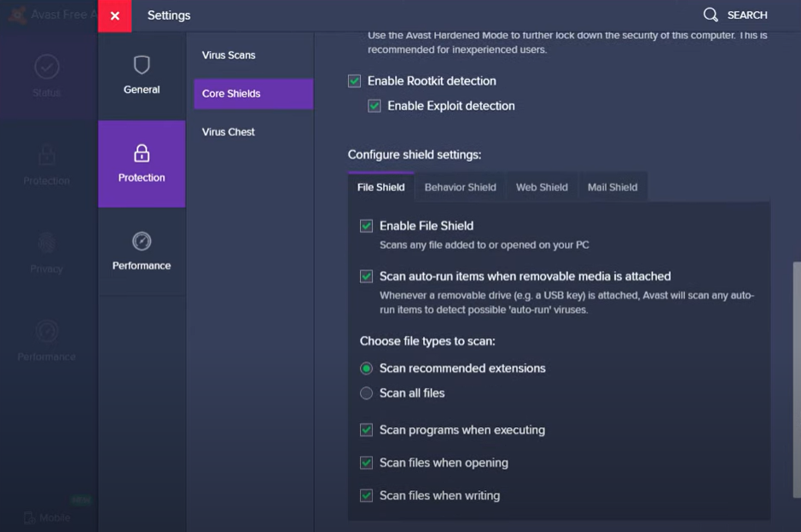Select the Protection lock icon in Settings
This screenshot has width=801, height=532.
click(142, 153)
